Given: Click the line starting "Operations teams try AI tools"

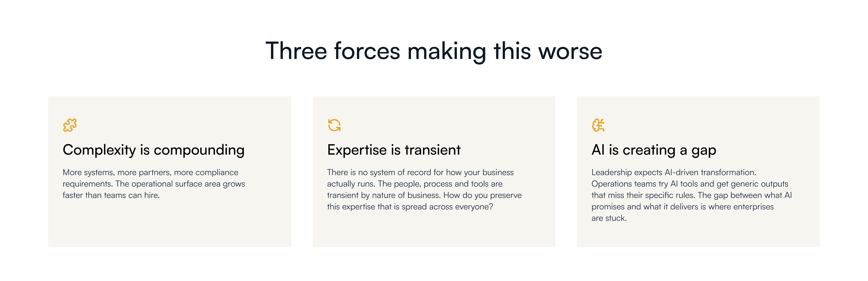Looking at the screenshot, I should point(690,184).
